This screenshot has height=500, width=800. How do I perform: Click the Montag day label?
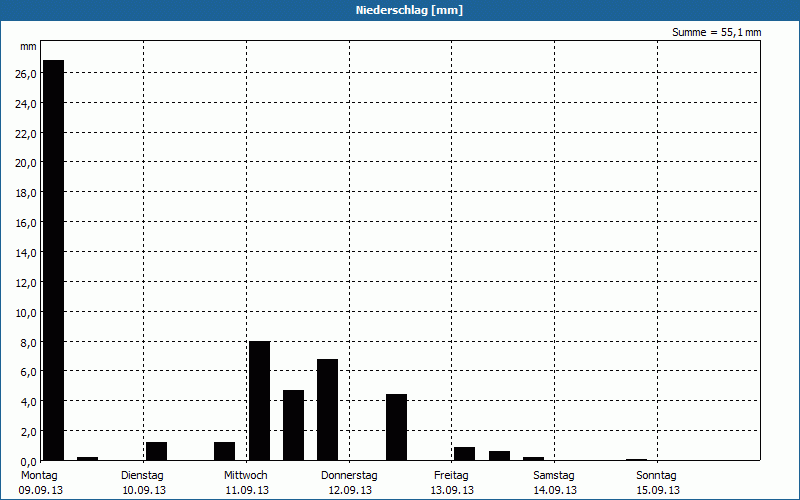point(39,475)
